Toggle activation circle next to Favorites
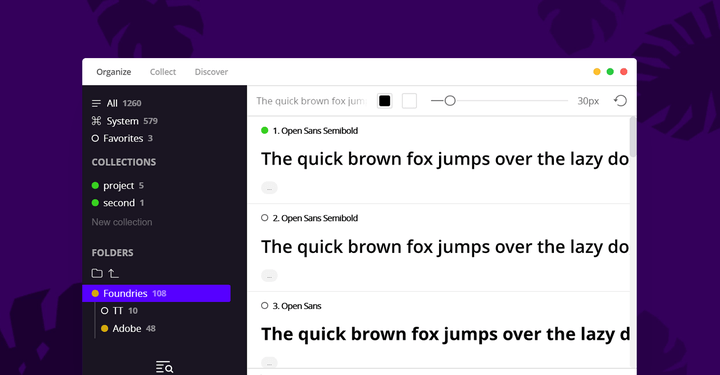Image resolution: width=720 pixels, height=375 pixels. tap(95, 138)
